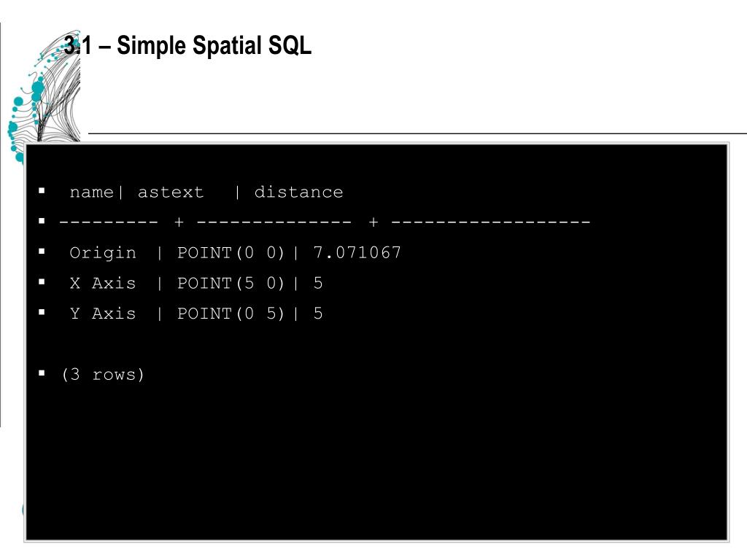
Task: Select the 'astext' column header
Action: 171,192
